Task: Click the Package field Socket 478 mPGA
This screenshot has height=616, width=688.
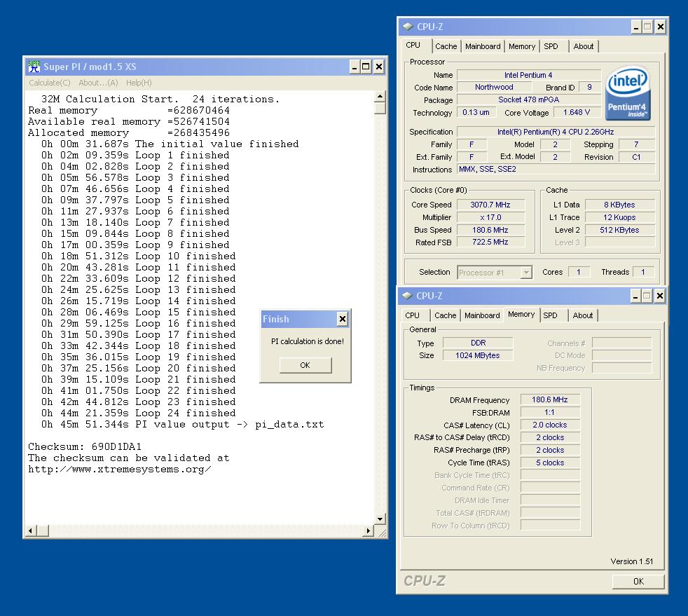Action: (529, 100)
